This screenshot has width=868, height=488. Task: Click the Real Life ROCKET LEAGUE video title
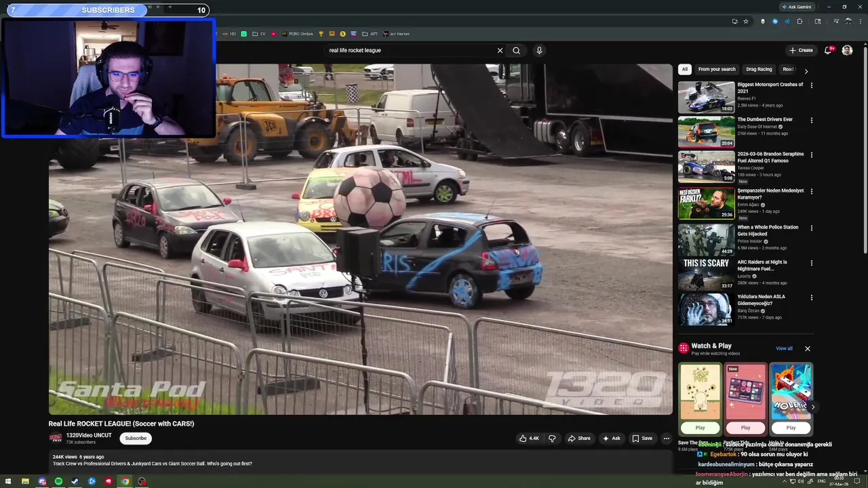[x=121, y=424]
